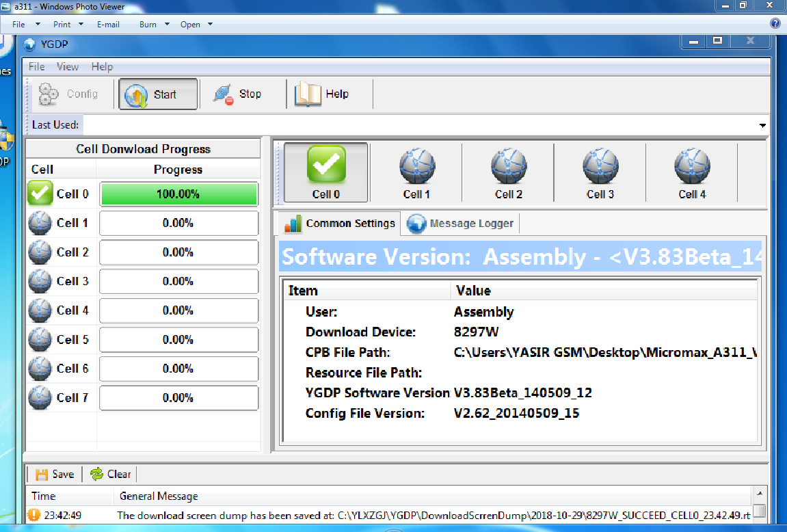
Task: Switch to the Message Logger tab
Action: [460, 224]
